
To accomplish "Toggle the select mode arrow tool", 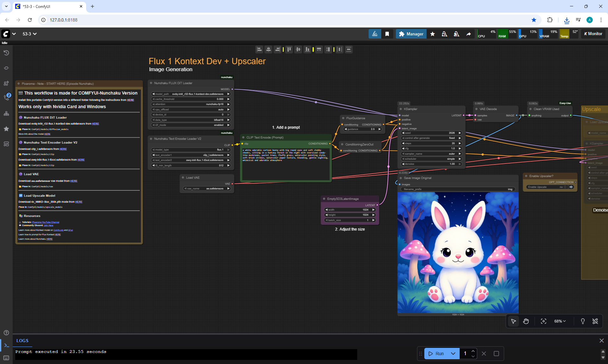I will (513, 321).
